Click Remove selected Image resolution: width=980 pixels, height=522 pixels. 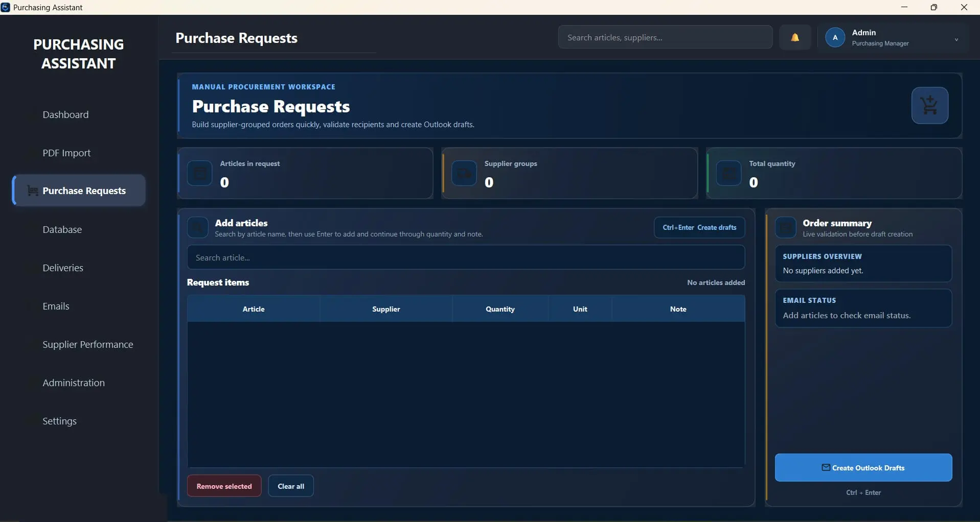tap(224, 486)
